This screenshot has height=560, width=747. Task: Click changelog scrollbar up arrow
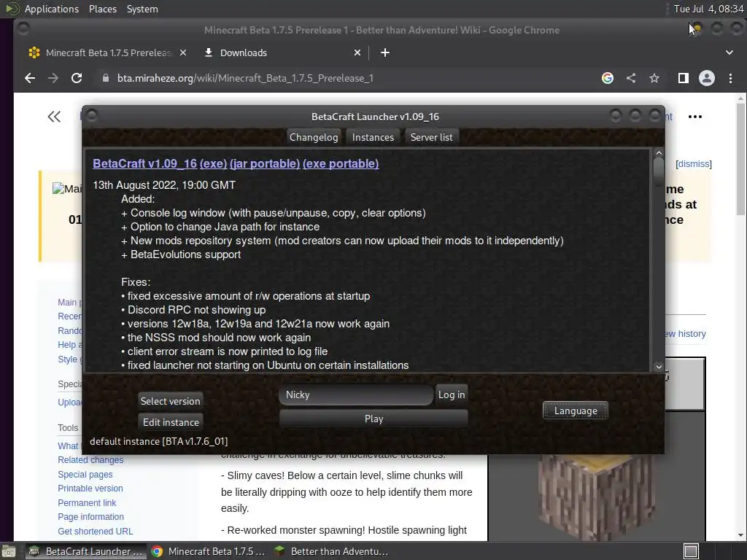(x=659, y=153)
